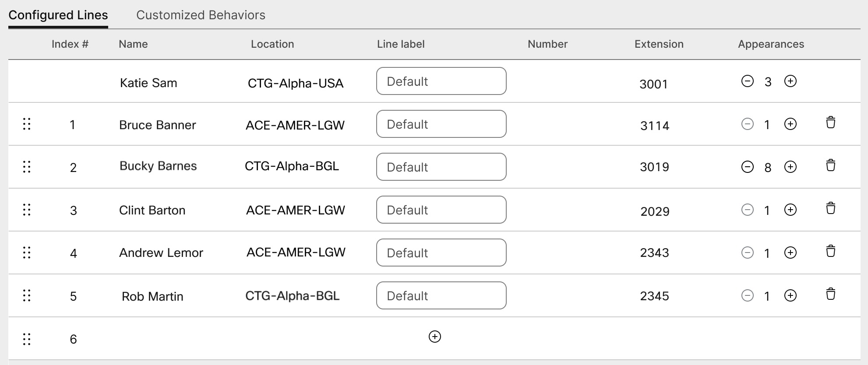
Task: Click extension 2345
Action: (654, 296)
